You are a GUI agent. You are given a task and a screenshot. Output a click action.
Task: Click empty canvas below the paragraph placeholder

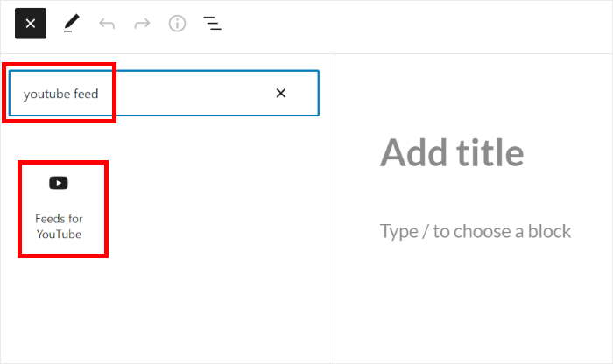point(473,306)
